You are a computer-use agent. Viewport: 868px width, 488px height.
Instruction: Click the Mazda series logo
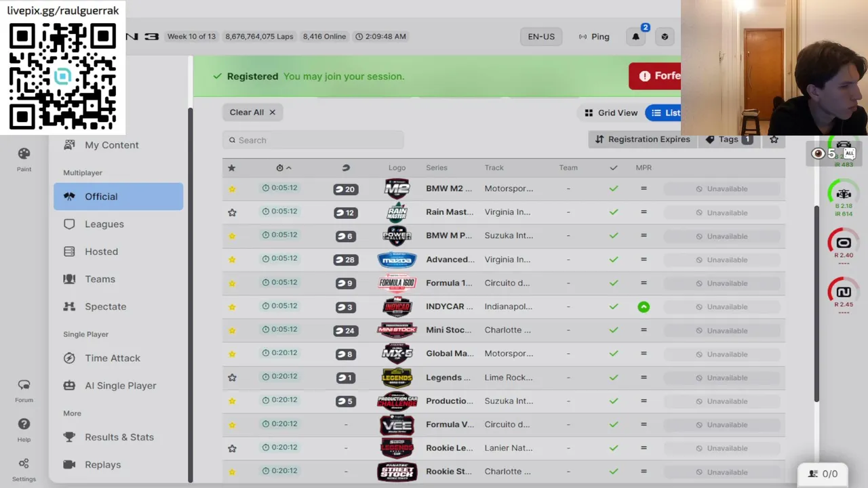(x=397, y=260)
